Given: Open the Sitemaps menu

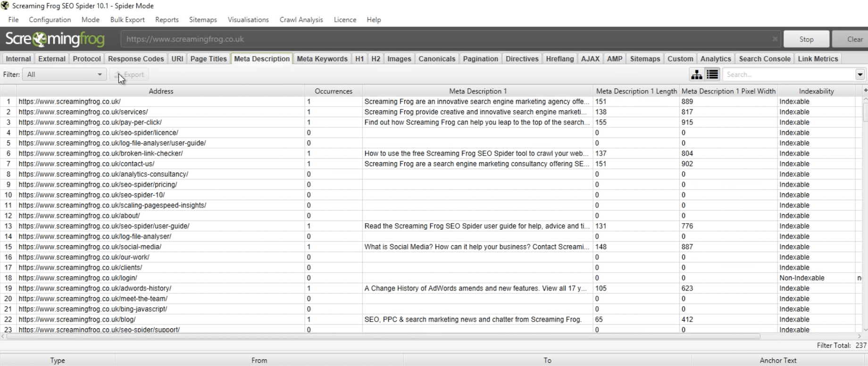Looking at the screenshot, I should pyautogui.click(x=203, y=20).
